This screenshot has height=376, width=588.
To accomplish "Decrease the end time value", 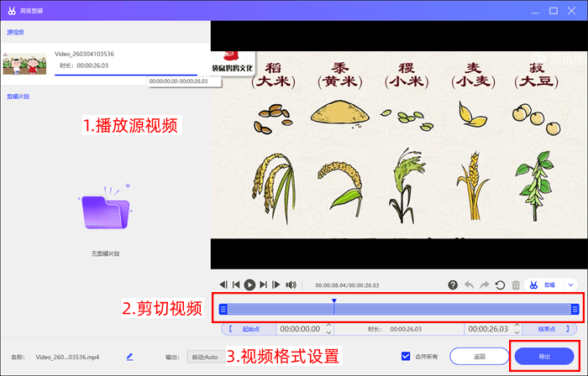I will click(x=517, y=332).
